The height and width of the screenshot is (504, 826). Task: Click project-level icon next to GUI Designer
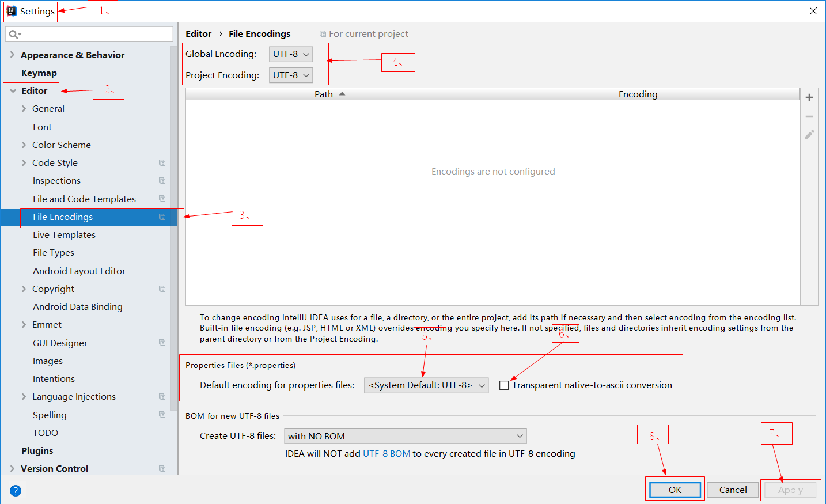[162, 343]
